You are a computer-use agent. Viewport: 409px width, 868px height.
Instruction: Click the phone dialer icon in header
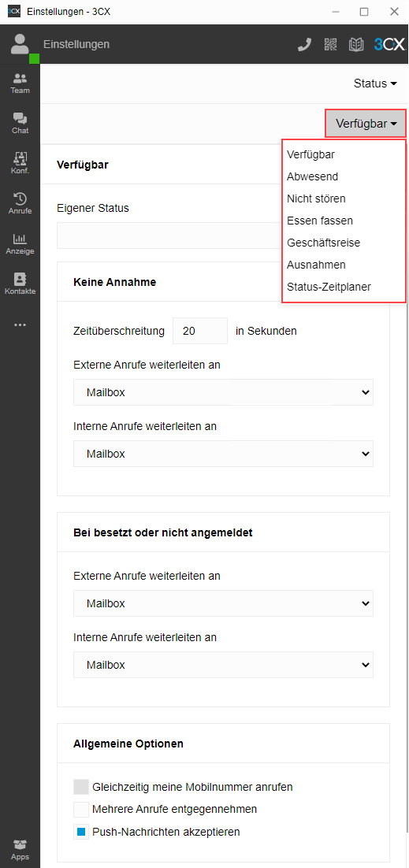point(304,45)
